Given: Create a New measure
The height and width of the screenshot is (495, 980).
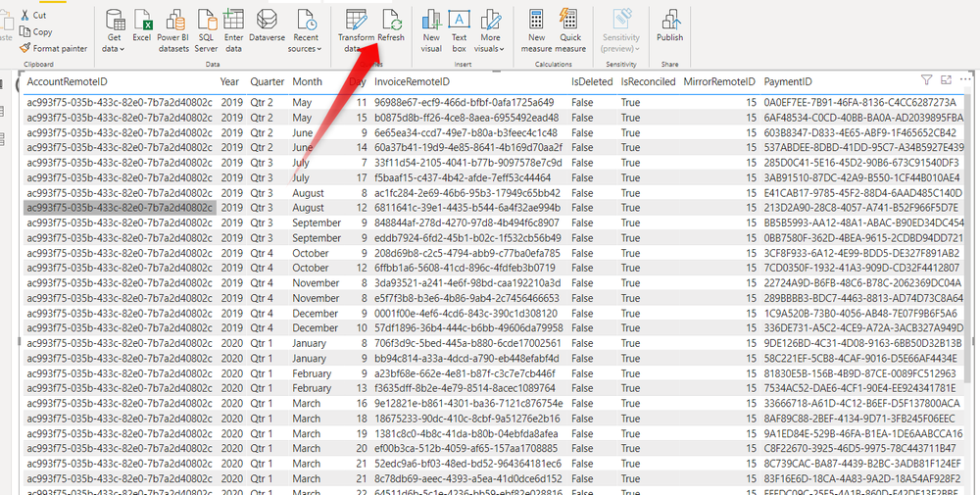Looking at the screenshot, I should [x=537, y=29].
